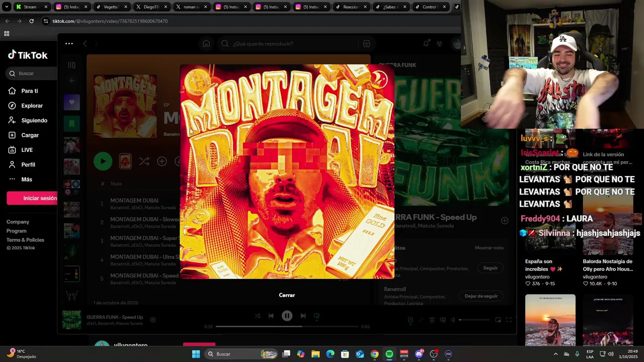Play the MONTAGEM DUBAI EP with the green button
This screenshot has height=362, width=644.
click(x=103, y=161)
